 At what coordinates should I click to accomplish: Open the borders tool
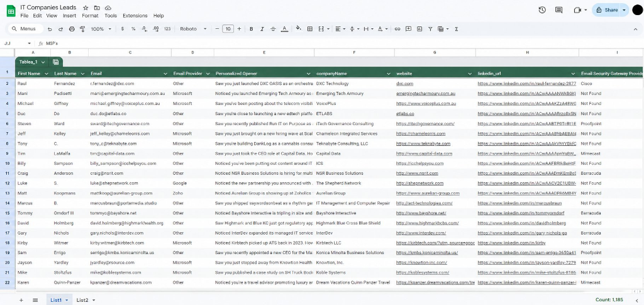310,29
